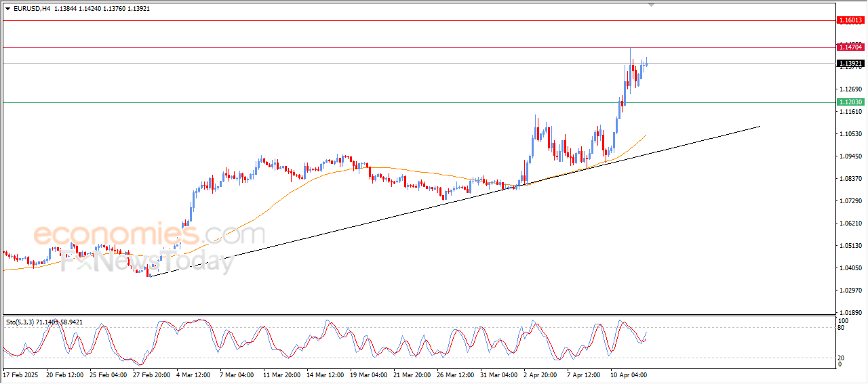Click the 25 Feb 04:00 time label
The image size is (868, 384).
tap(109, 375)
